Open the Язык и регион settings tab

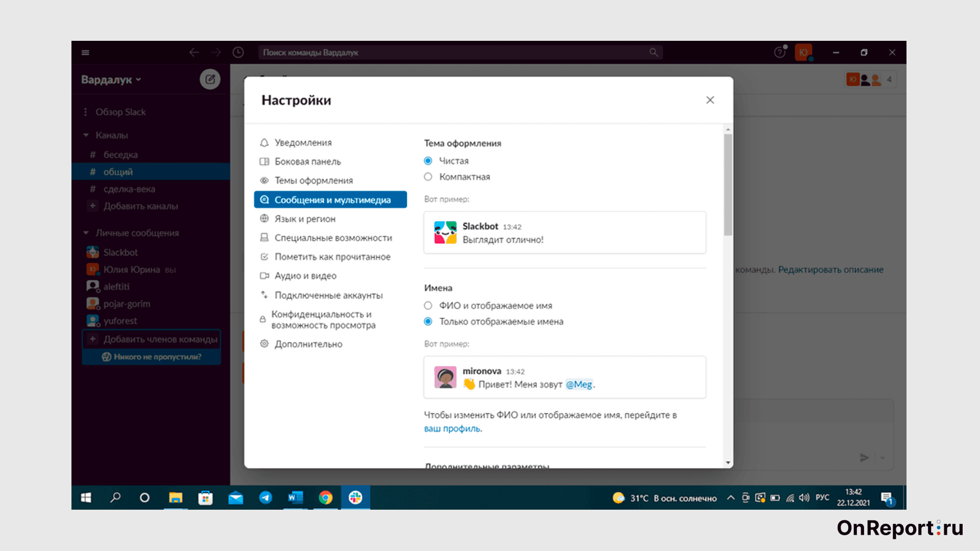coord(330,219)
